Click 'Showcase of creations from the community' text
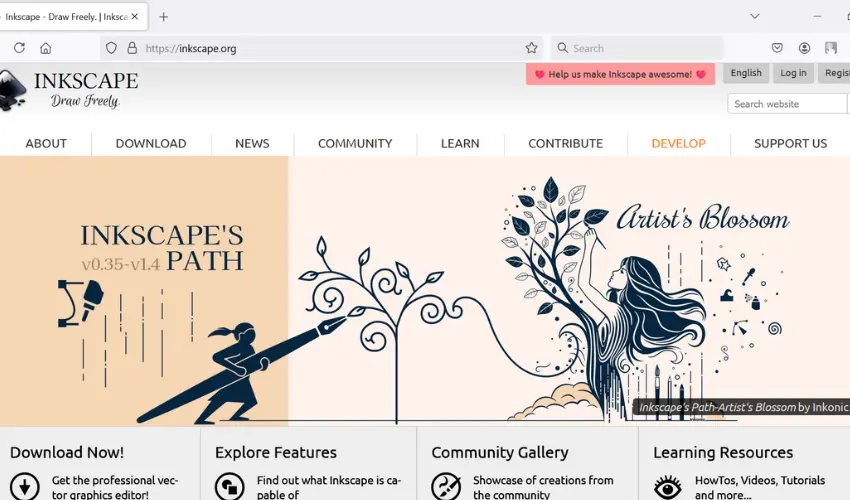 [543, 487]
